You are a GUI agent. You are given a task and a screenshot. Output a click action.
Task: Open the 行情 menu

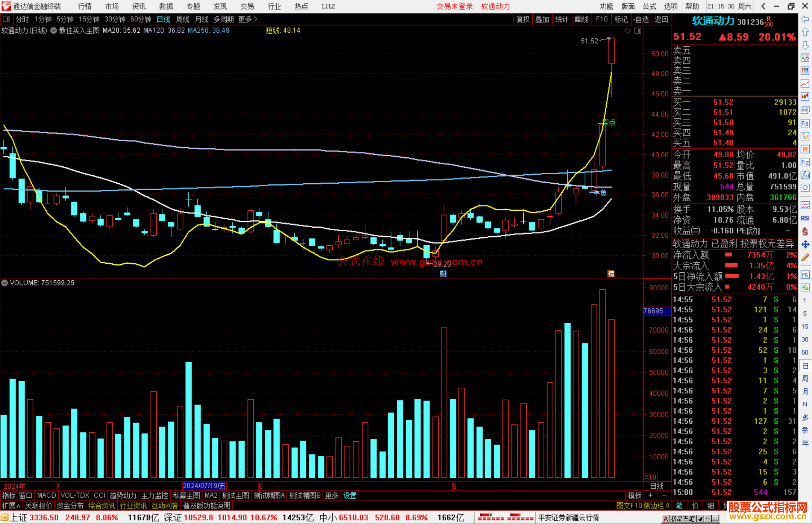[85, 6]
